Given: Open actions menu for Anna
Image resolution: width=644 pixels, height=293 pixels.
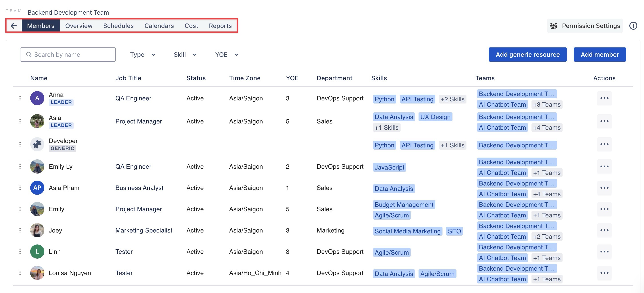Looking at the screenshot, I should point(604,98).
